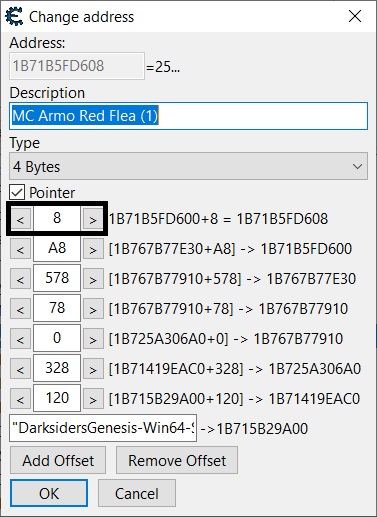This screenshot has height=517, width=377.
Task: Click the text [1B725A306A0+0] -> 1B767B77910
Action: point(226,339)
